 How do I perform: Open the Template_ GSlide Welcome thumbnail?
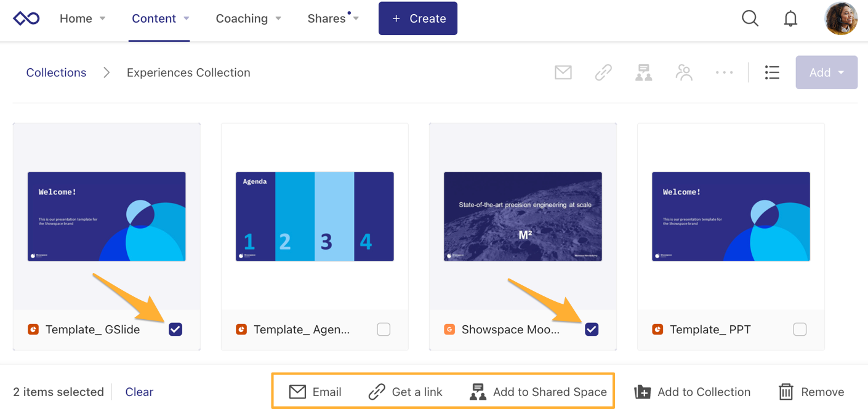pos(106,216)
